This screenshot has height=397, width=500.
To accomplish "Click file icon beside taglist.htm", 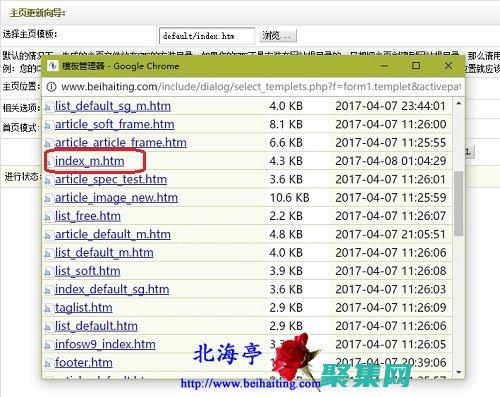I will coord(49,308).
